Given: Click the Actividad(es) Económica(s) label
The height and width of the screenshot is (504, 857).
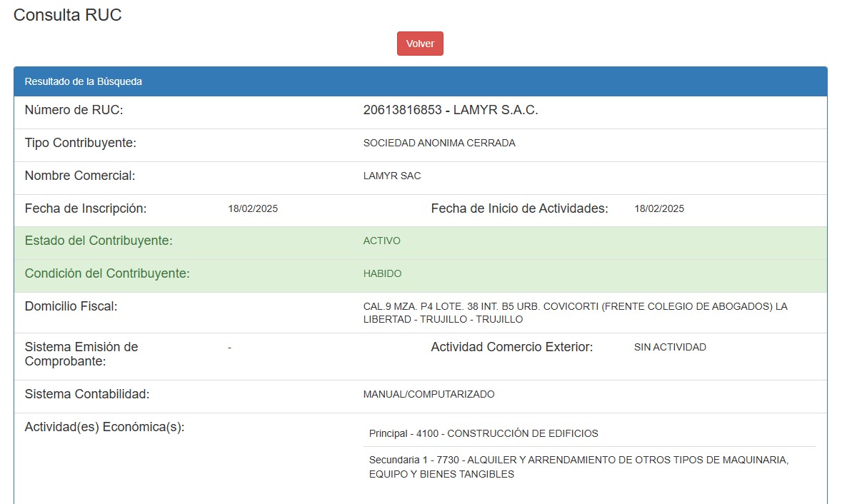Looking at the screenshot, I should [104, 427].
